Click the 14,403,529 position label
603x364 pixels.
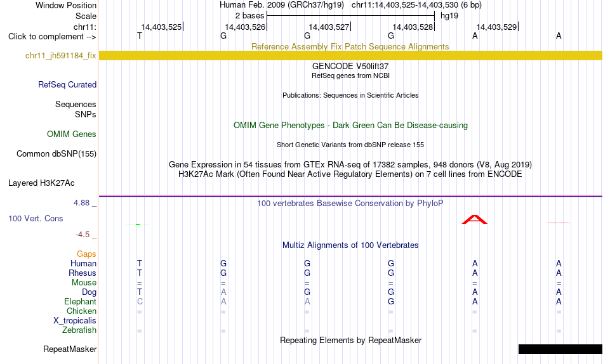(x=497, y=27)
